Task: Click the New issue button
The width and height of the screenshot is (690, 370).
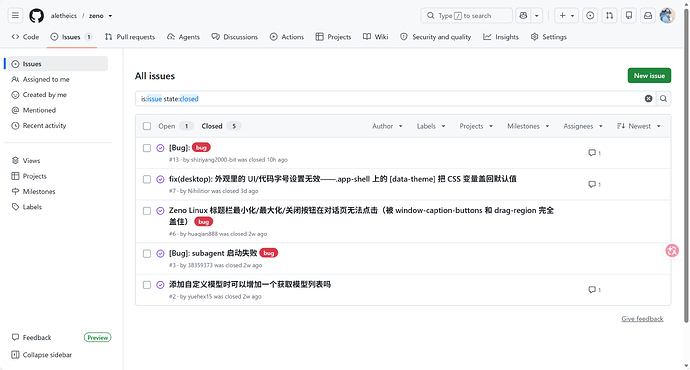Action: [x=649, y=76]
